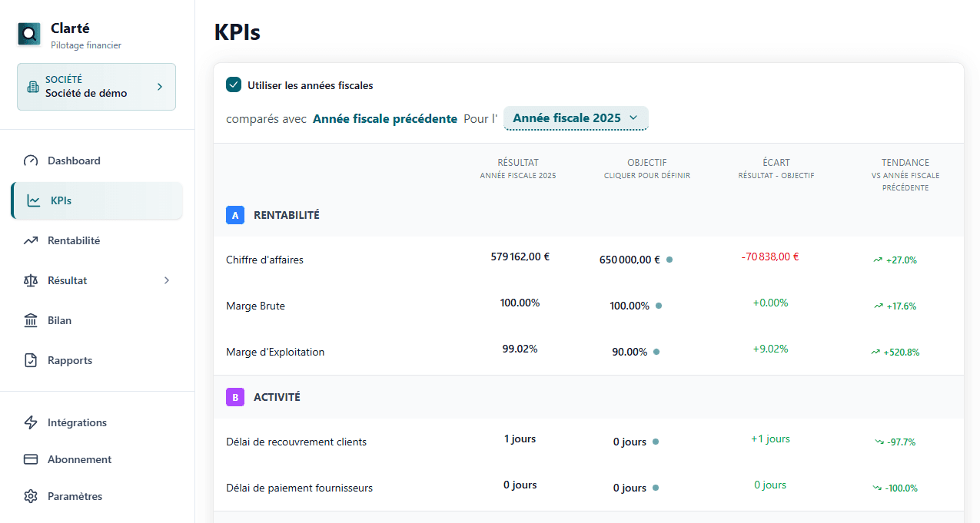Click the Abonnement card icon
980x523 pixels.
point(31,459)
